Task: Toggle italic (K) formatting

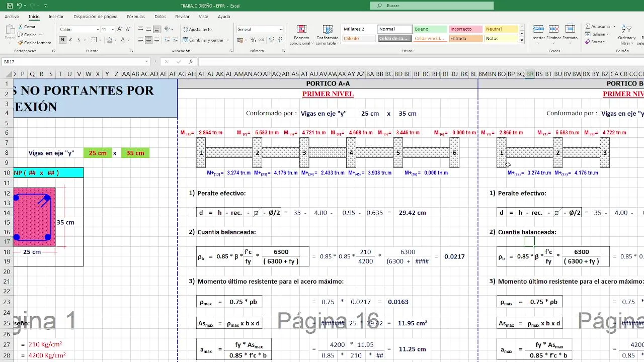Action: coord(70,40)
